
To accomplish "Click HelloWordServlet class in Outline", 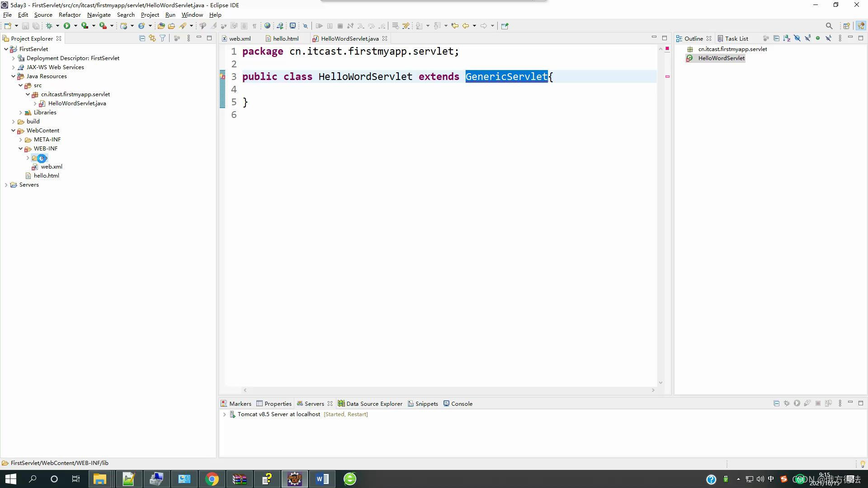I will click(722, 58).
